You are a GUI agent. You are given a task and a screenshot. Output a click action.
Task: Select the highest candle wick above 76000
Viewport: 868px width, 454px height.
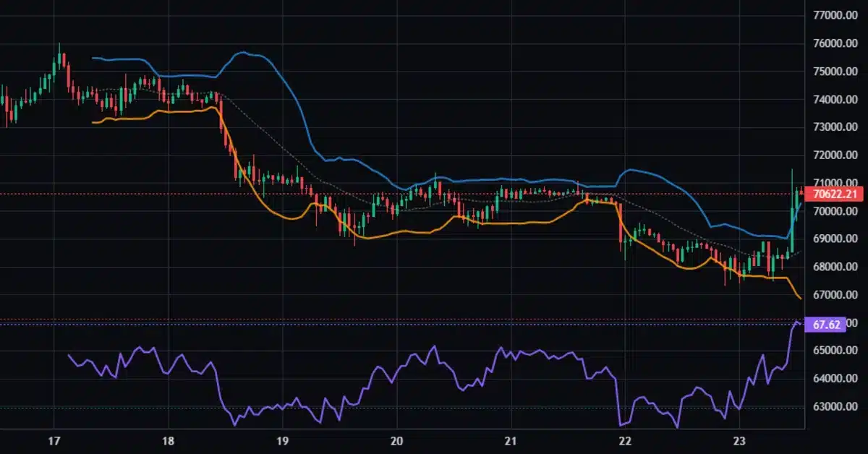tap(58, 45)
